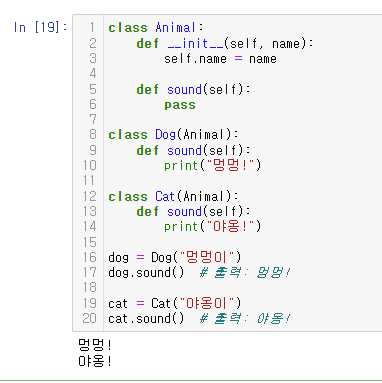
Task: Click the 'pass' keyword on line 6
Action: [x=180, y=105]
